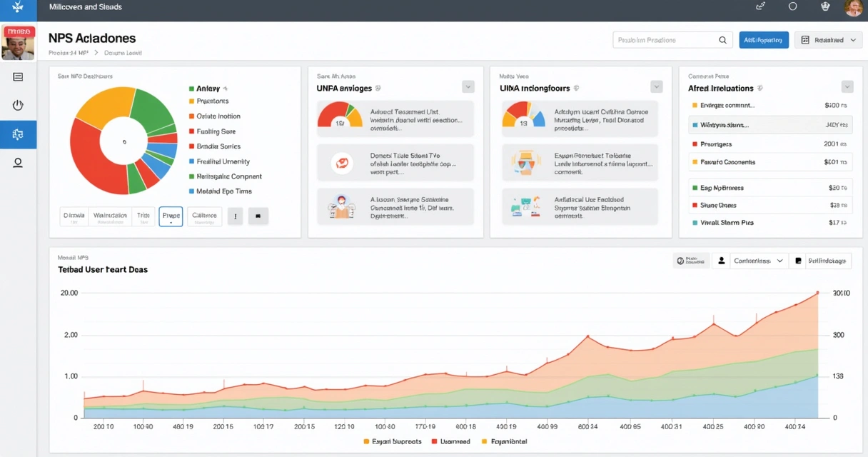Click the person illustration in UNFA anvioges card

[341, 207]
